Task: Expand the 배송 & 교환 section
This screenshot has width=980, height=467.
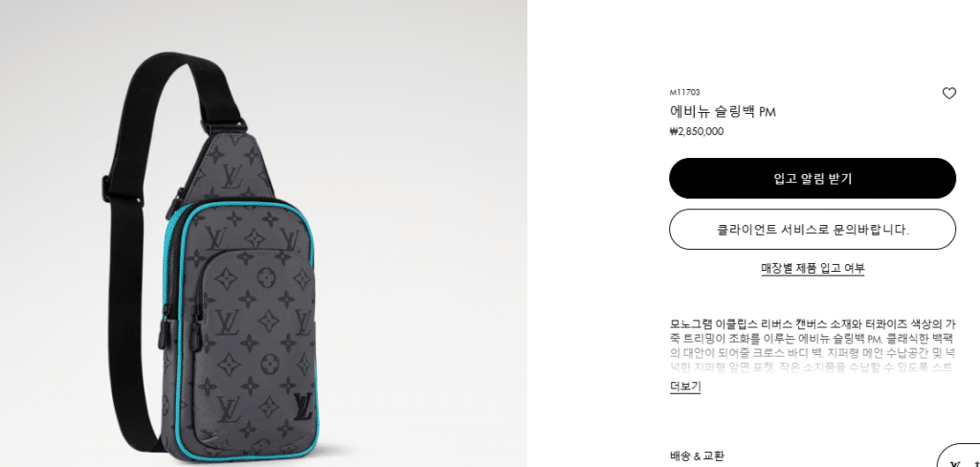Action: pos(697,456)
